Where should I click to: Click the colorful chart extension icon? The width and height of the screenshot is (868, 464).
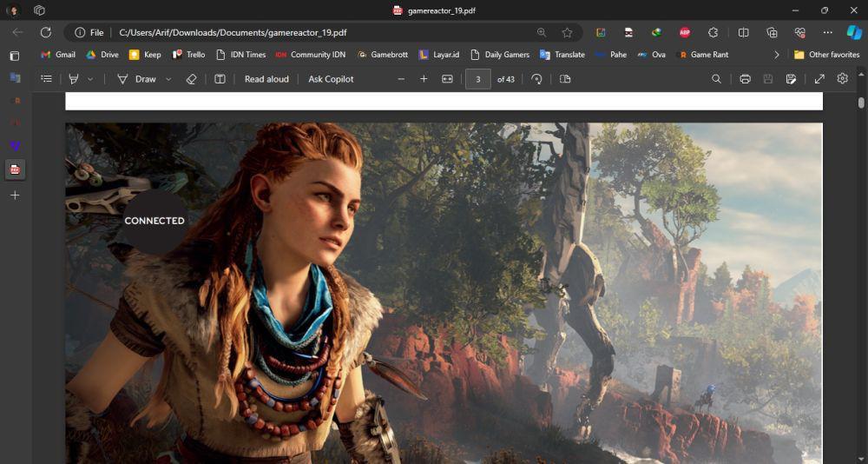(x=601, y=33)
